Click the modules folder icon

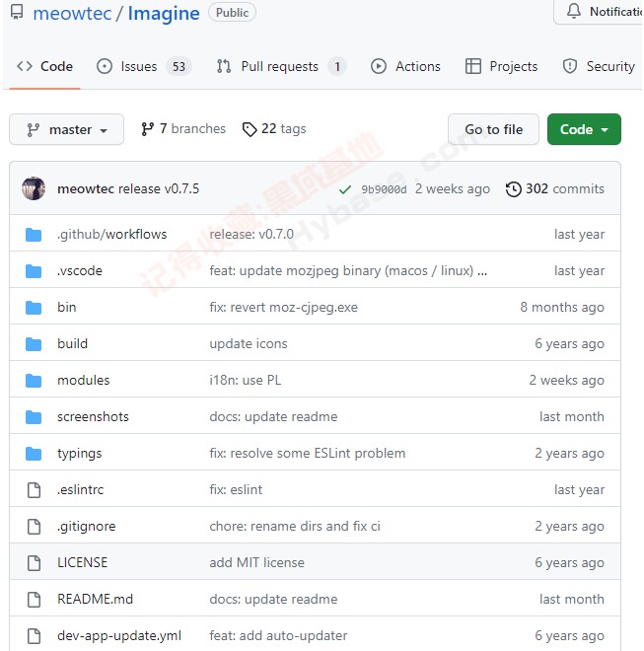[x=34, y=381]
